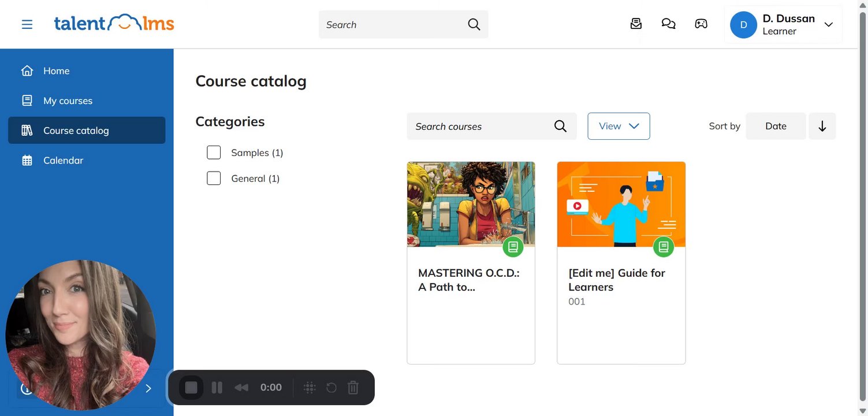Go to My courses in sidebar

pos(68,101)
